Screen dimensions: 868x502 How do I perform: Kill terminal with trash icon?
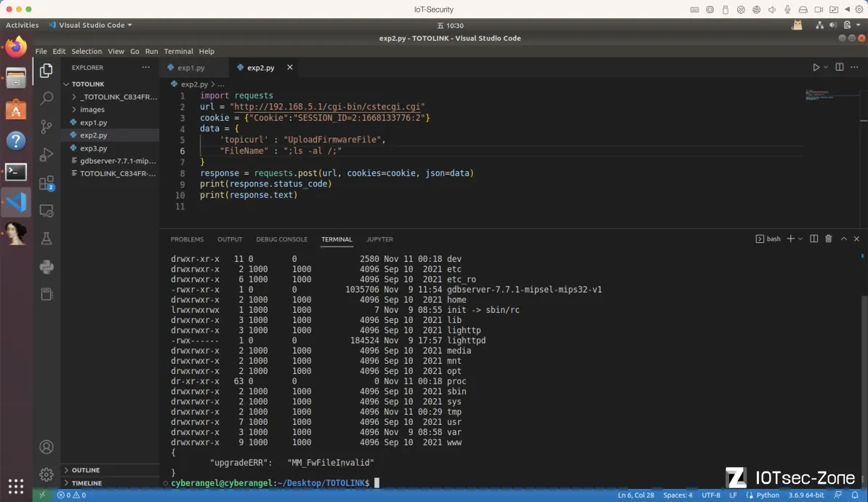[x=829, y=239]
